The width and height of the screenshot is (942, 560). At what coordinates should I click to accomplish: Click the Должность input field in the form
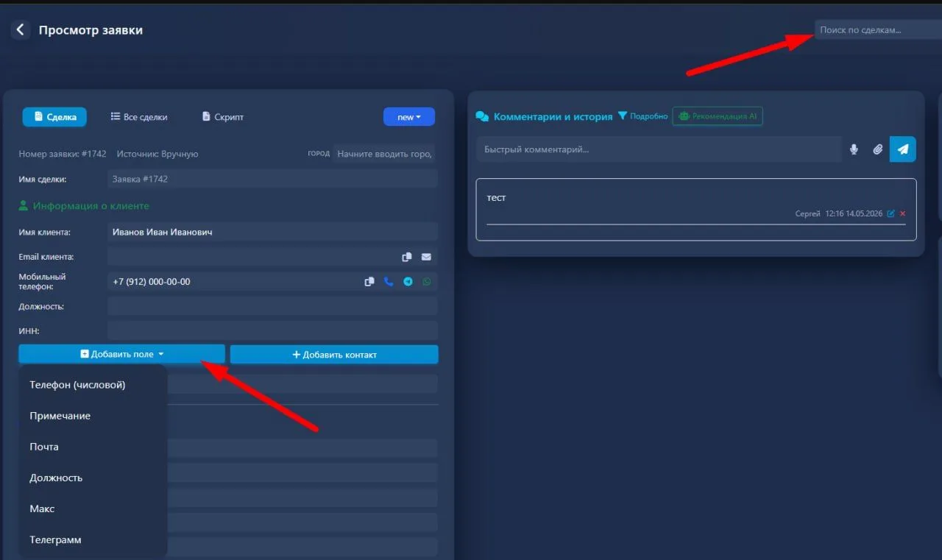coord(272,306)
